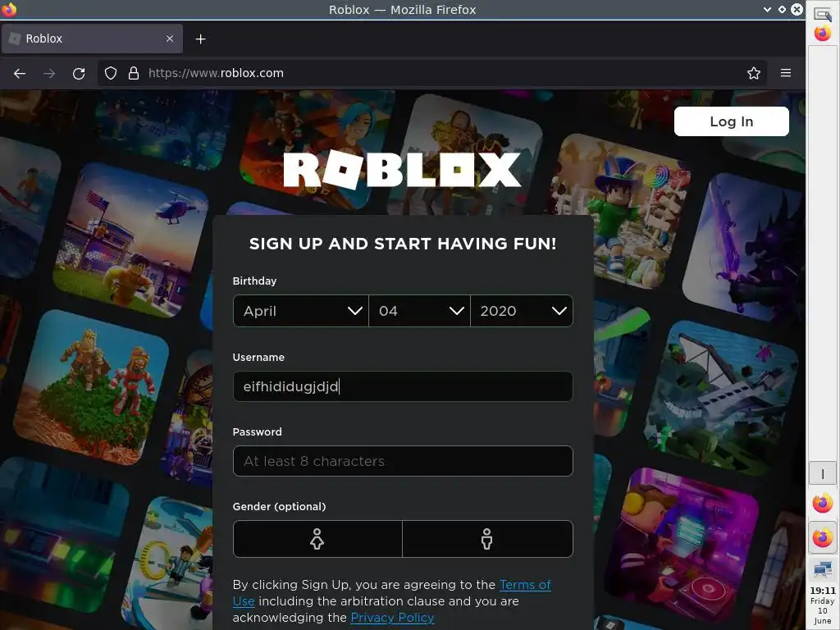Screen dimensions: 840x630
Task: Reload the Roblox page
Action: tap(79, 73)
